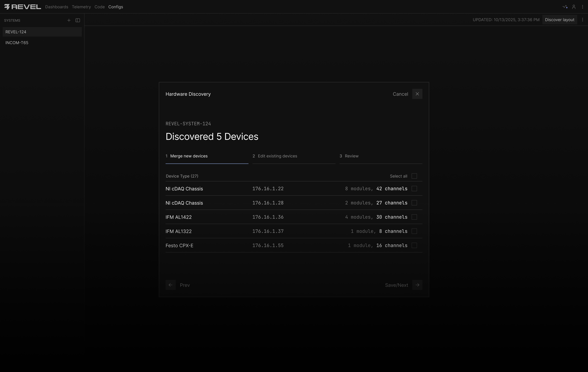Enable the Festo CPX-E device checkbox
Screen dimensions: 588x372
click(414, 245)
